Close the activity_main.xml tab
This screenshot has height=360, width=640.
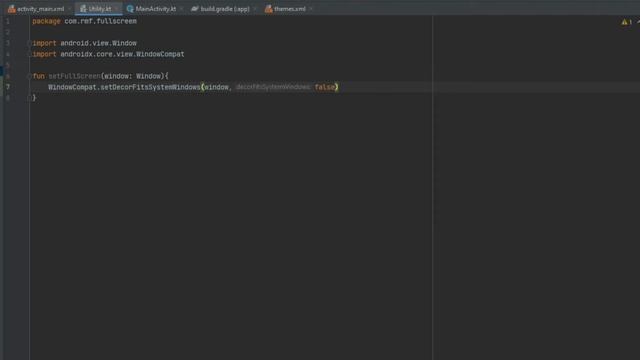(x=69, y=9)
